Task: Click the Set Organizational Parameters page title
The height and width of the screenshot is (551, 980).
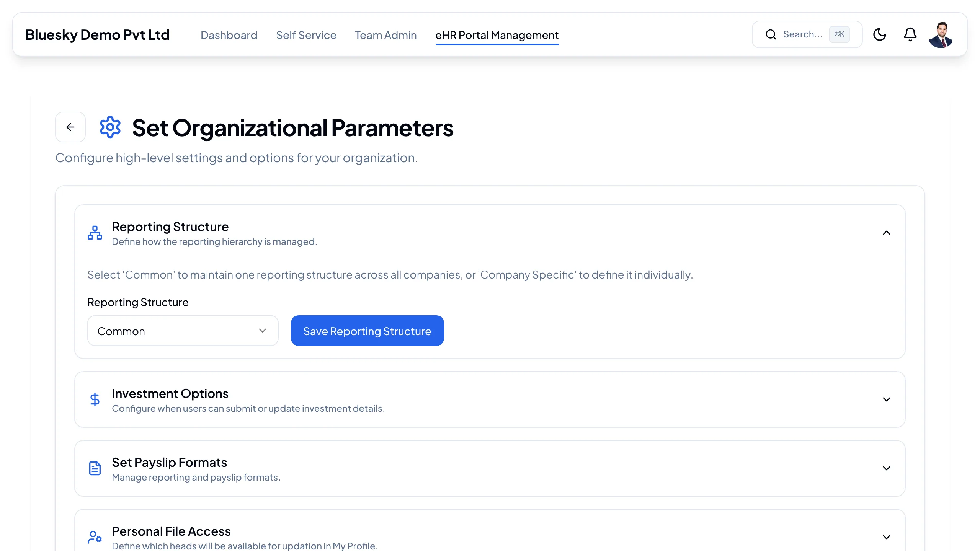Action: pos(293,127)
